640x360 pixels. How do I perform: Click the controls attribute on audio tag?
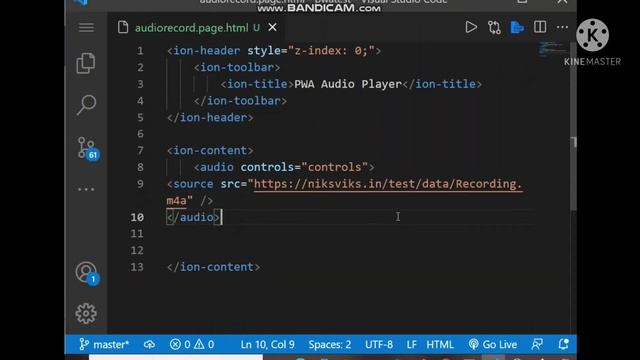[x=307, y=167]
